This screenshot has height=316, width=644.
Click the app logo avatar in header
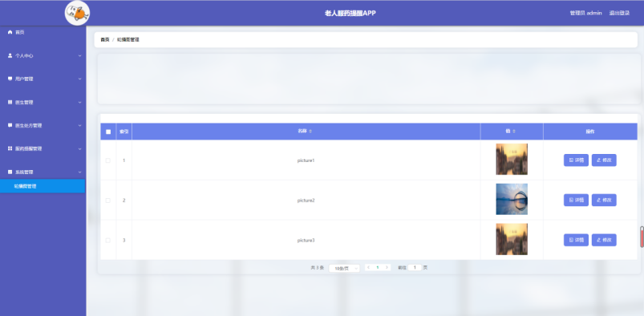click(77, 13)
